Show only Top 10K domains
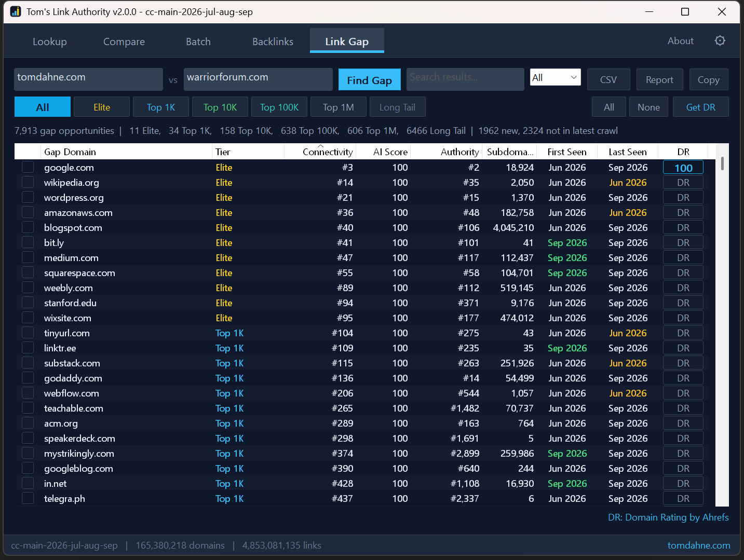Viewport: 744px width, 560px height. coord(220,107)
